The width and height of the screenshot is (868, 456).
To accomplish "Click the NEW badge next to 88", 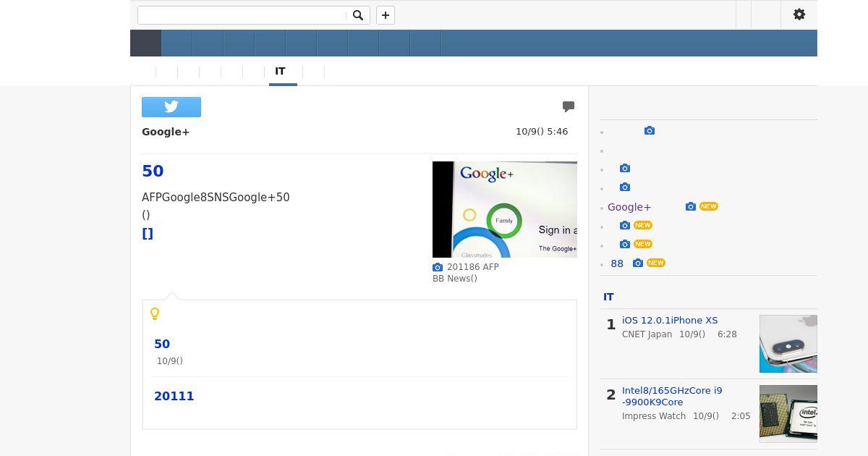I will [656, 263].
